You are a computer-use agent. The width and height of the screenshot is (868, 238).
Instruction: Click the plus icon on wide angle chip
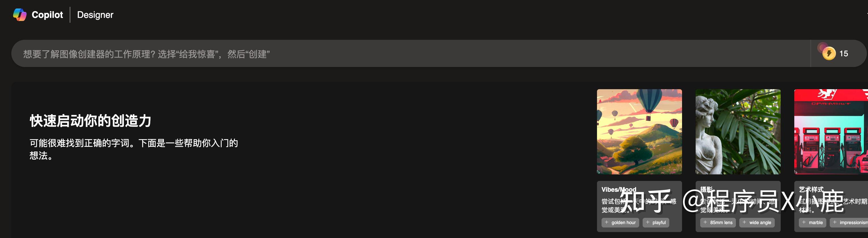[744, 222]
